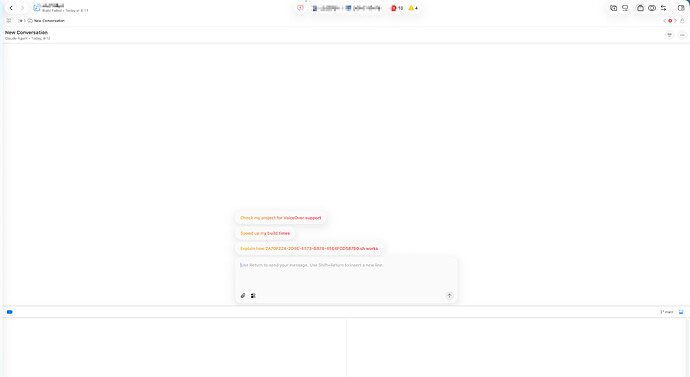The image size is (690, 377).
Task: Click the 'New Conversation' breadcrumb item
Action: coord(46,21)
